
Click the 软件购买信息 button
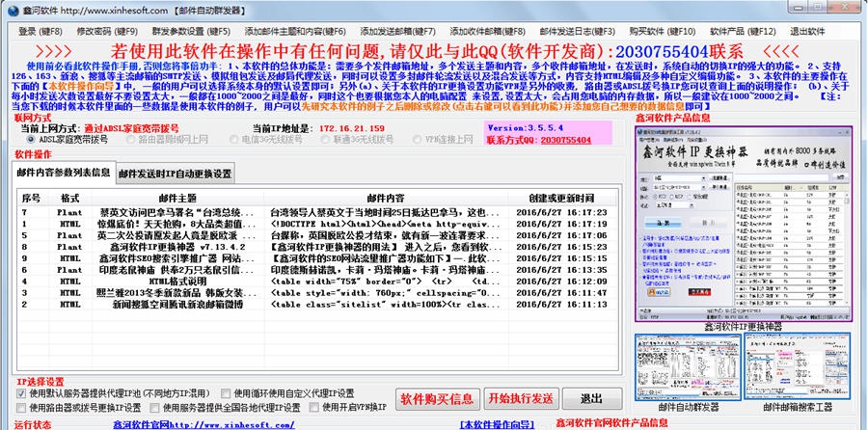pyautogui.click(x=437, y=398)
